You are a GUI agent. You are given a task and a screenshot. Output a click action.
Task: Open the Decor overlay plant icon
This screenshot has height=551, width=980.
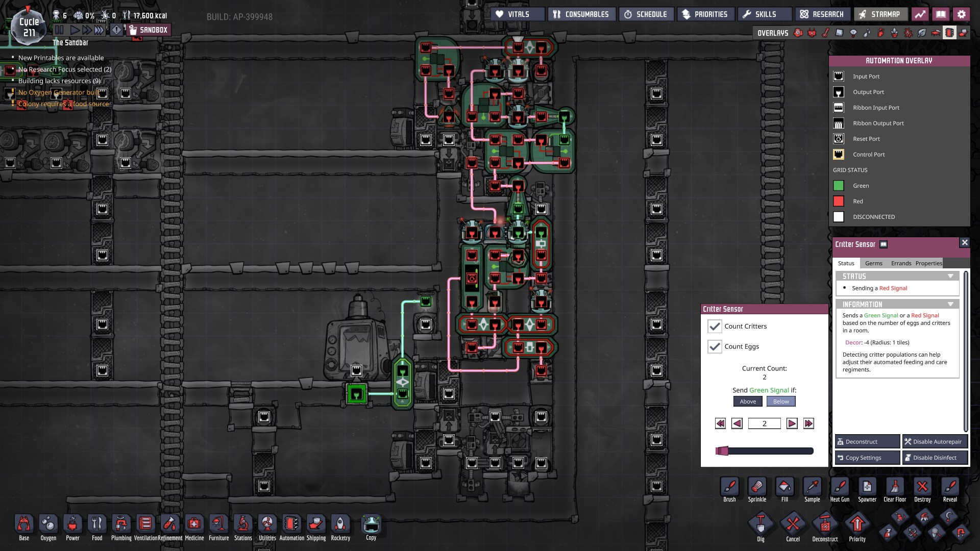point(895,33)
